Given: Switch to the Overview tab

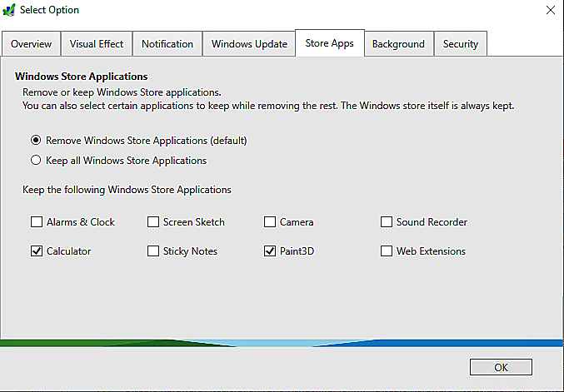Looking at the screenshot, I should [x=31, y=44].
